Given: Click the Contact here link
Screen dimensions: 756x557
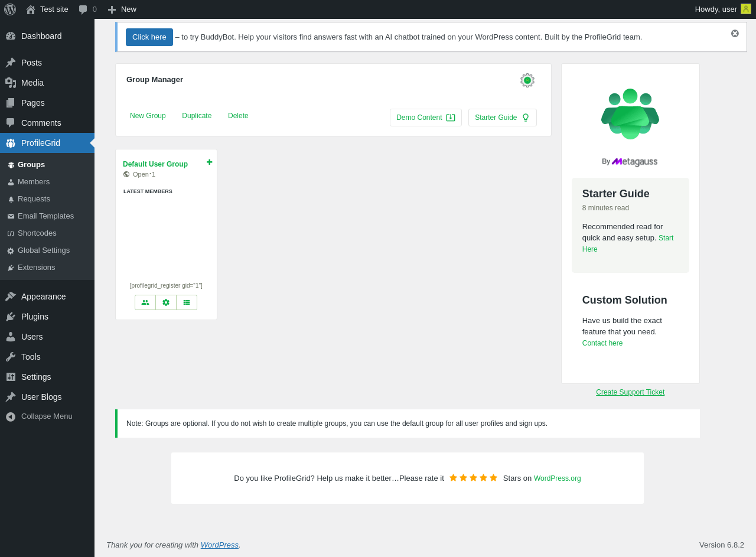Looking at the screenshot, I should click(x=602, y=343).
